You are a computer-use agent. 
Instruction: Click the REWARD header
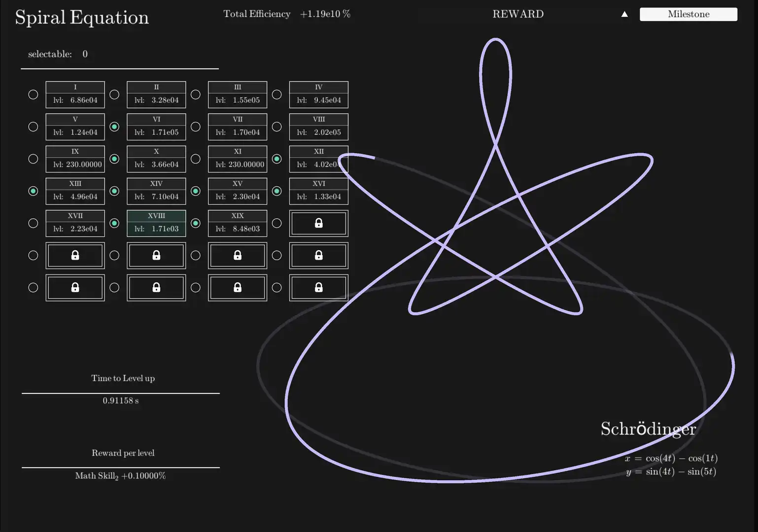click(518, 14)
